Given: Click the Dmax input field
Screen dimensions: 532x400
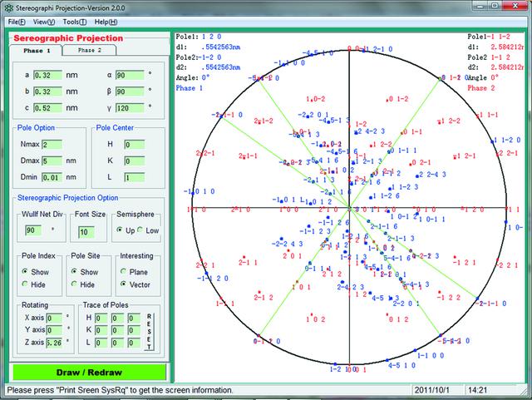Looking at the screenshot, I should pos(52,160).
